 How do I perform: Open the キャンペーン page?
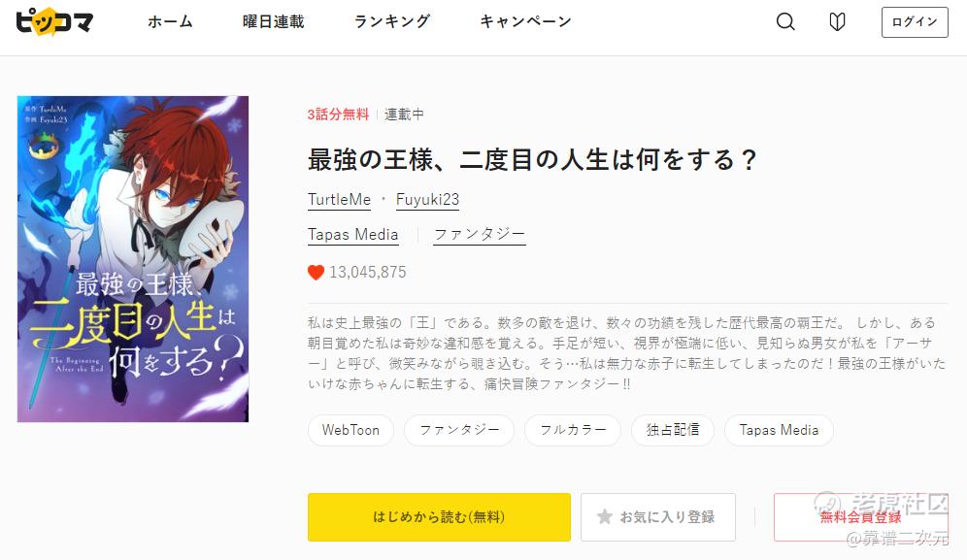coord(525,21)
